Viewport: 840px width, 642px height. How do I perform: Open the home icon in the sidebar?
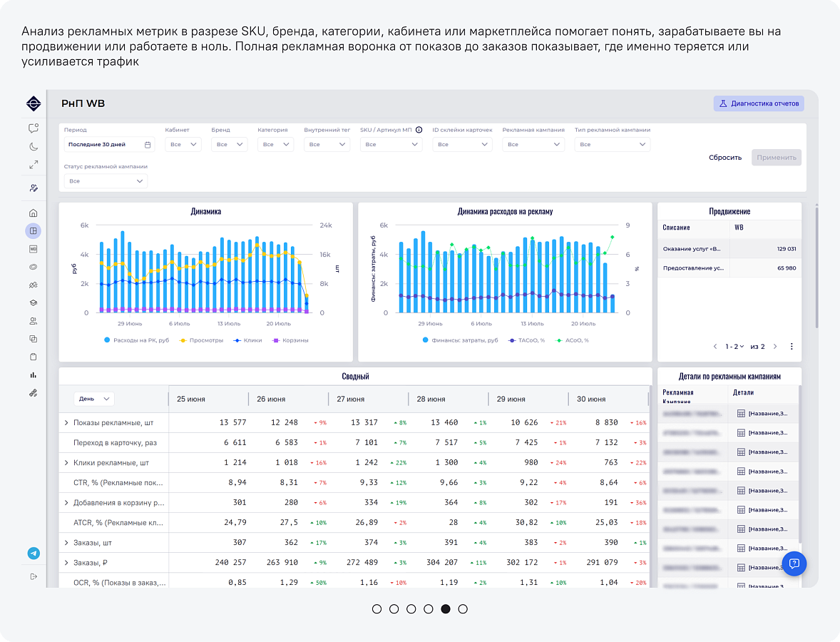[x=34, y=213]
